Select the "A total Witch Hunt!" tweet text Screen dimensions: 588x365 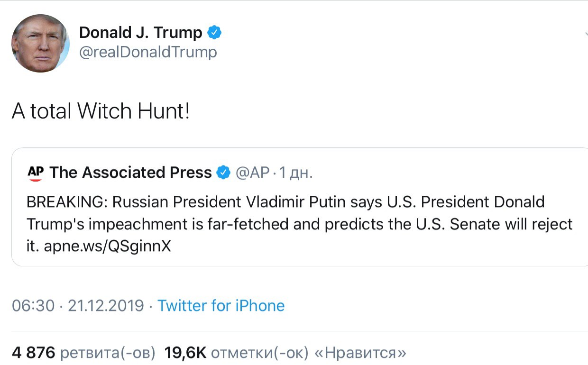coord(101,111)
